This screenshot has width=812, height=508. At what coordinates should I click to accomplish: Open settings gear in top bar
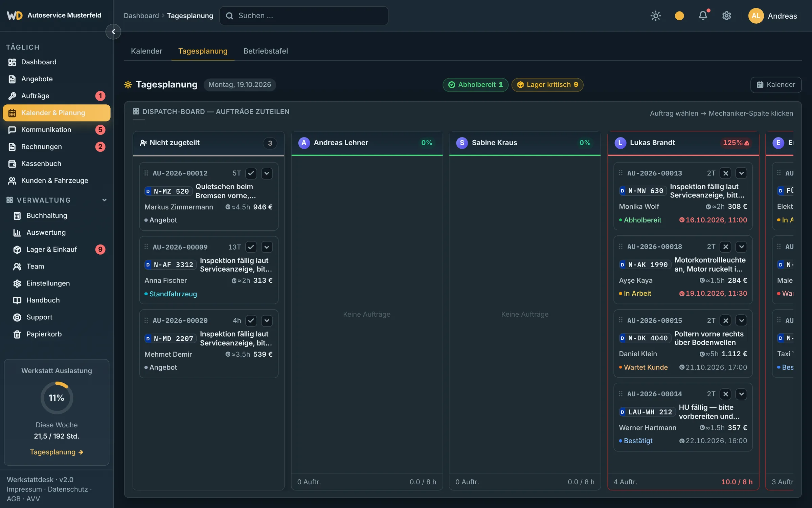click(x=727, y=16)
